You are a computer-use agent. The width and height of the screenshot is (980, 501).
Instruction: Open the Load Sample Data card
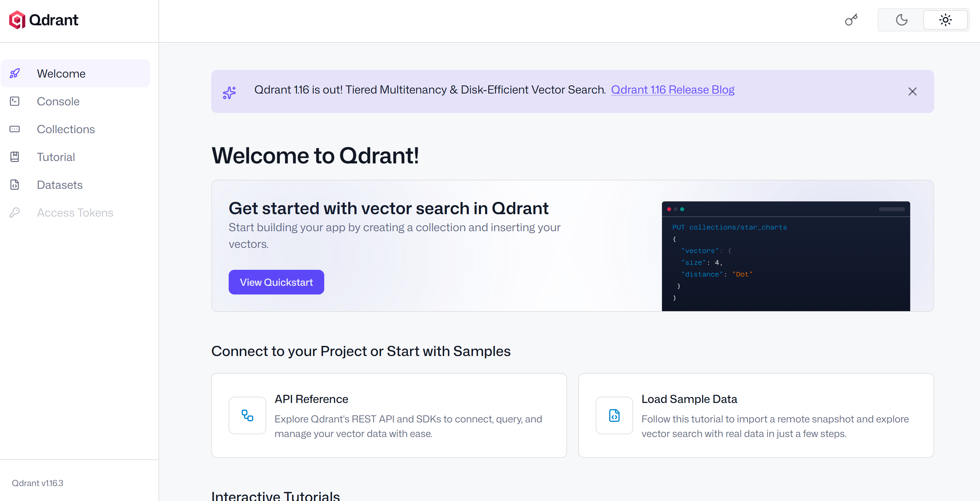point(756,415)
